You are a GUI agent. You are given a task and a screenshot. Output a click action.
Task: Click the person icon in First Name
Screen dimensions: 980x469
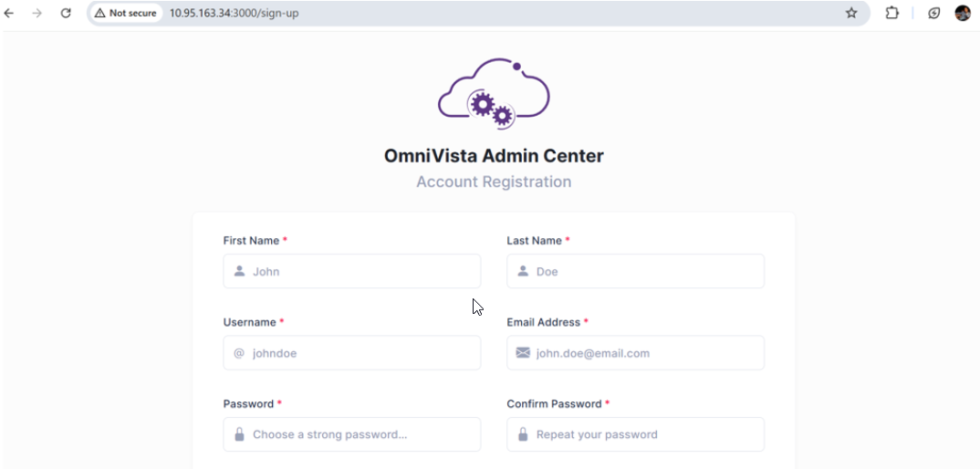pos(239,271)
